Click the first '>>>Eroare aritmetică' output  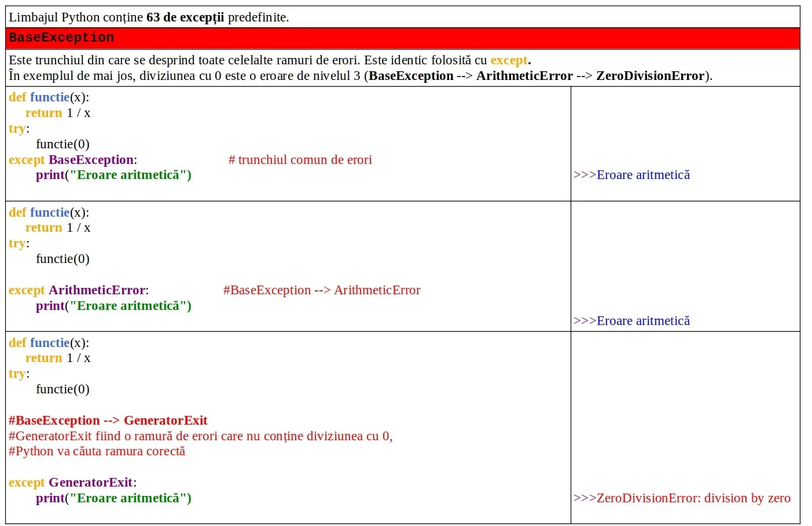pyautogui.click(x=631, y=175)
